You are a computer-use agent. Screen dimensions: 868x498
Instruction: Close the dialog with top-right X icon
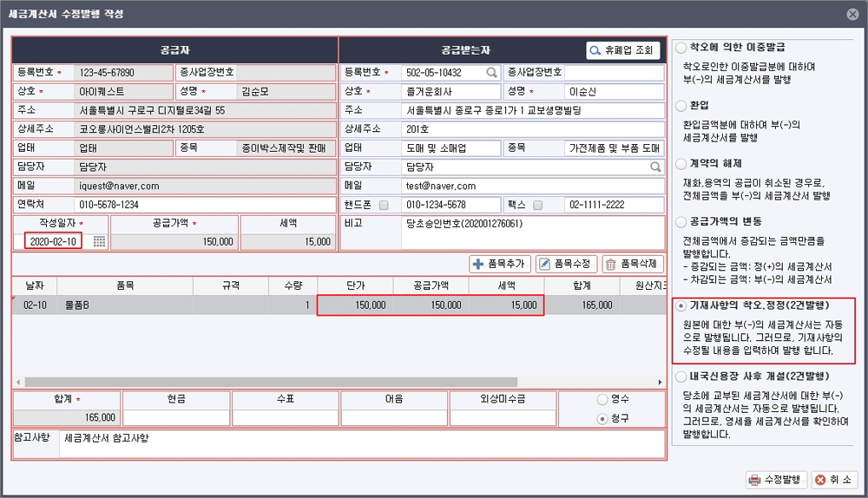pos(853,13)
